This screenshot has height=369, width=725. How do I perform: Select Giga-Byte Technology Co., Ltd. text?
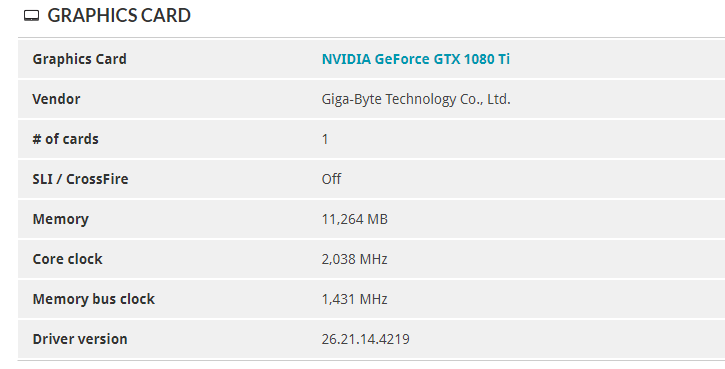[x=416, y=99]
